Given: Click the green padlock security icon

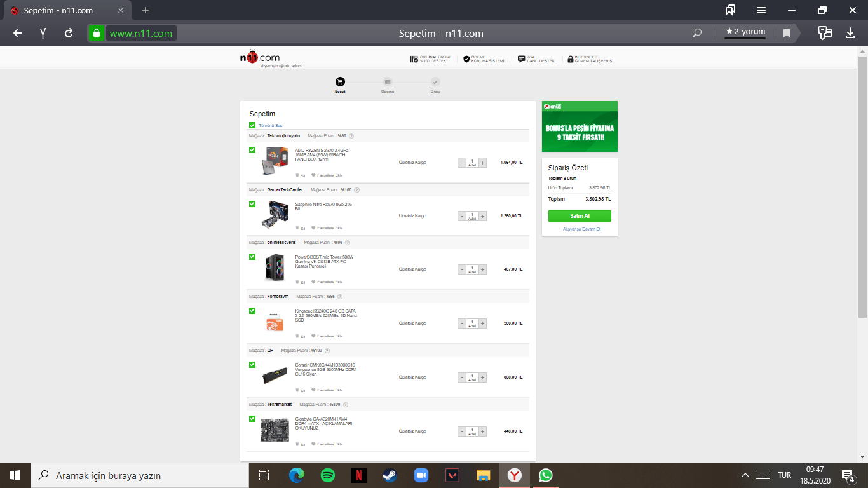Looking at the screenshot, I should (96, 33).
